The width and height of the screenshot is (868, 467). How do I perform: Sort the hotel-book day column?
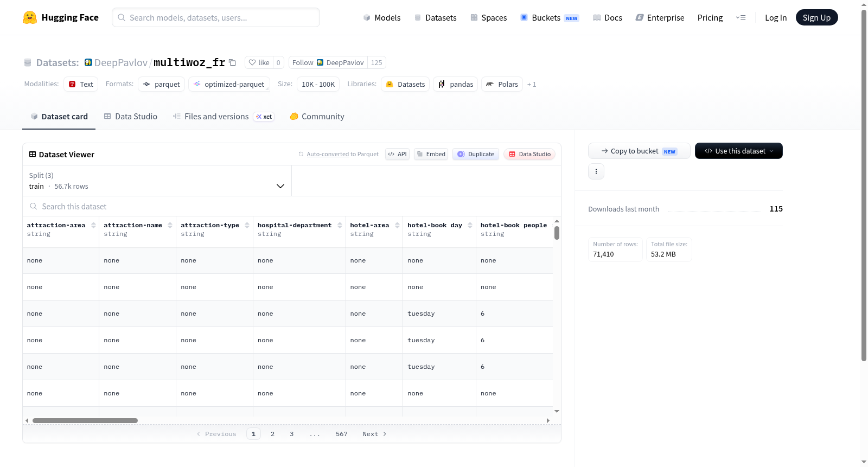(470, 225)
